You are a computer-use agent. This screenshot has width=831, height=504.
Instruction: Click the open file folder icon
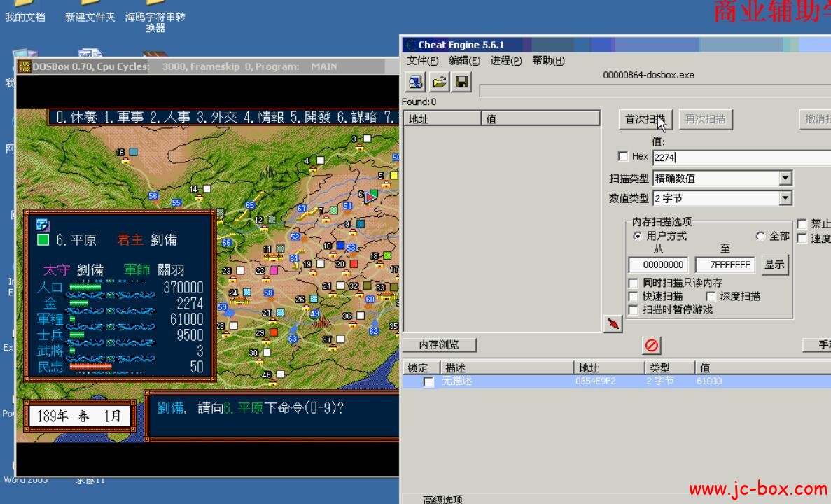pos(439,83)
